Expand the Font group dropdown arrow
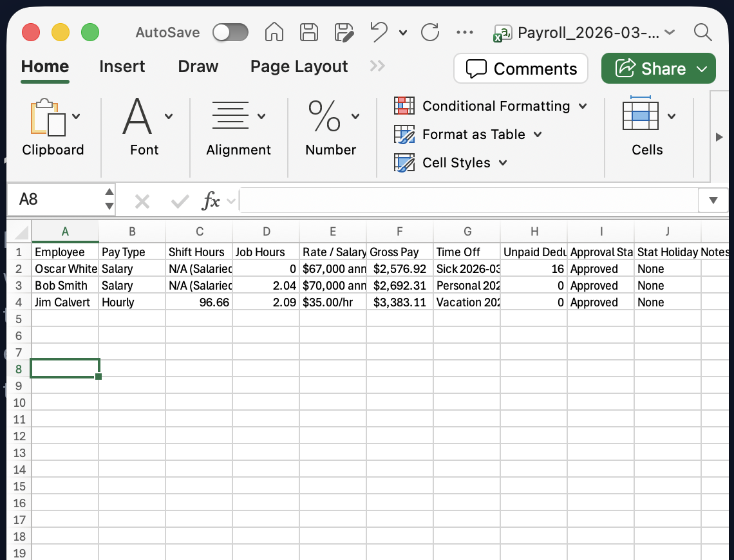This screenshot has height=560, width=734. (169, 117)
